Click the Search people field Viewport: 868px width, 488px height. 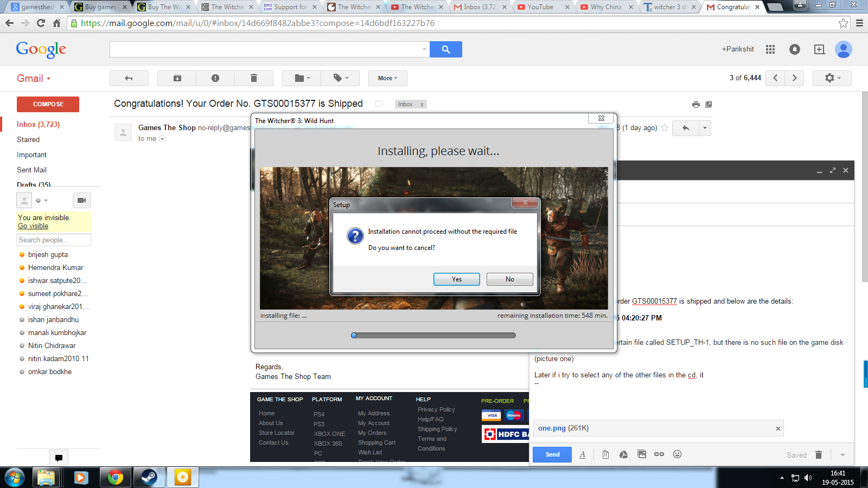(x=54, y=240)
